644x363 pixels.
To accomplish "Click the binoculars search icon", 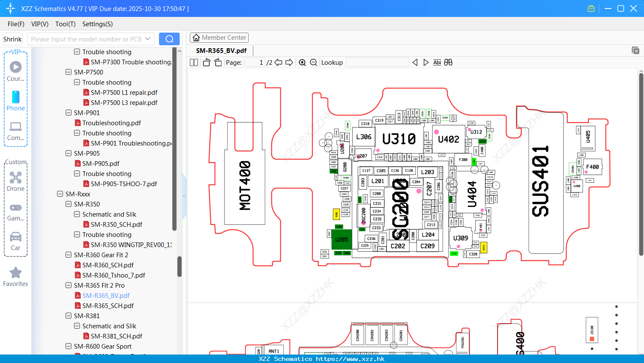I will coord(448,63).
